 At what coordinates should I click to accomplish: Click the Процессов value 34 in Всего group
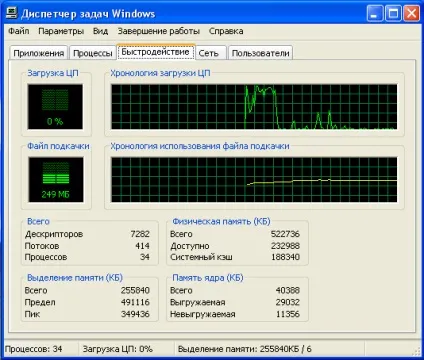(145, 257)
